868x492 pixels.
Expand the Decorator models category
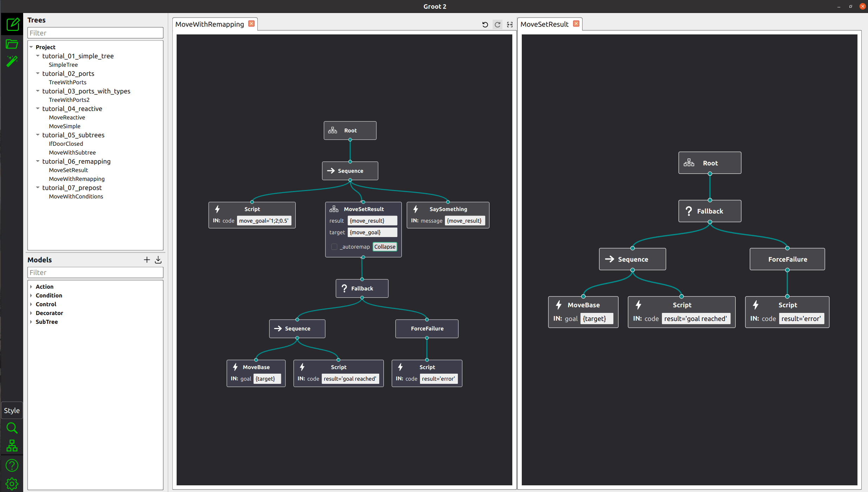tap(31, 313)
